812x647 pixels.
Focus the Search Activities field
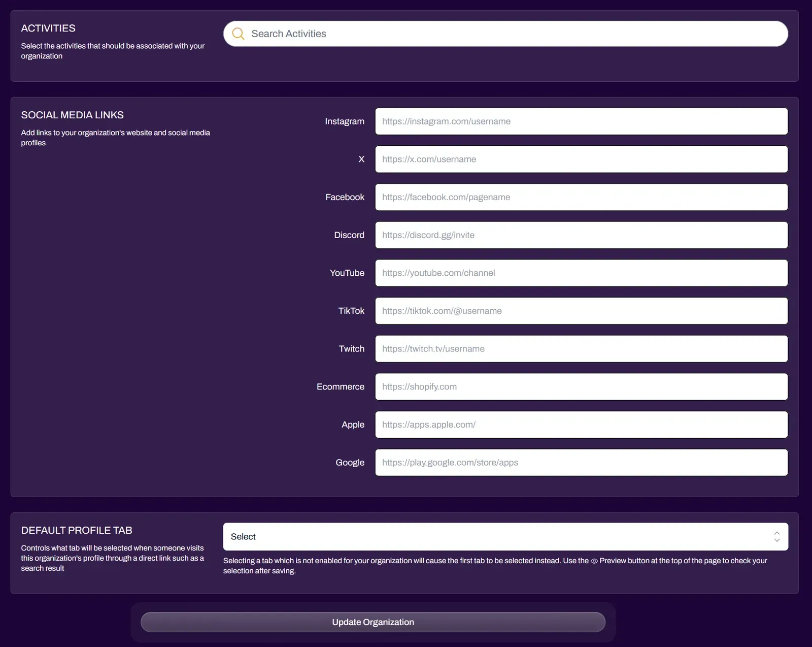pyautogui.click(x=505, y=34)
